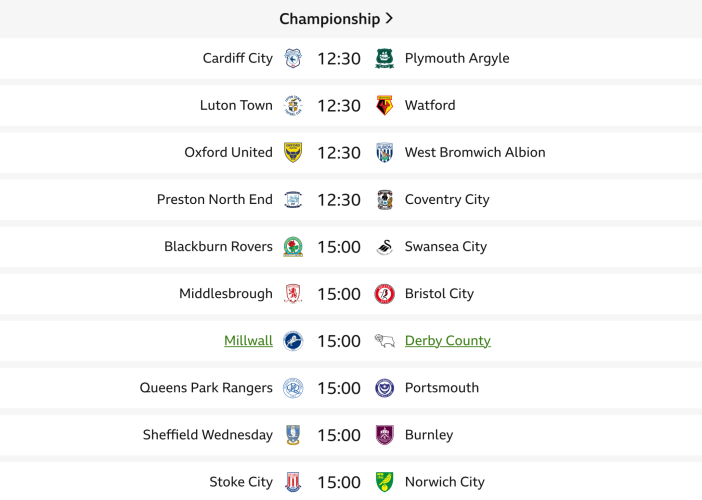Select the Luton Town vs Watford fixture time

[x=338, y=105]
